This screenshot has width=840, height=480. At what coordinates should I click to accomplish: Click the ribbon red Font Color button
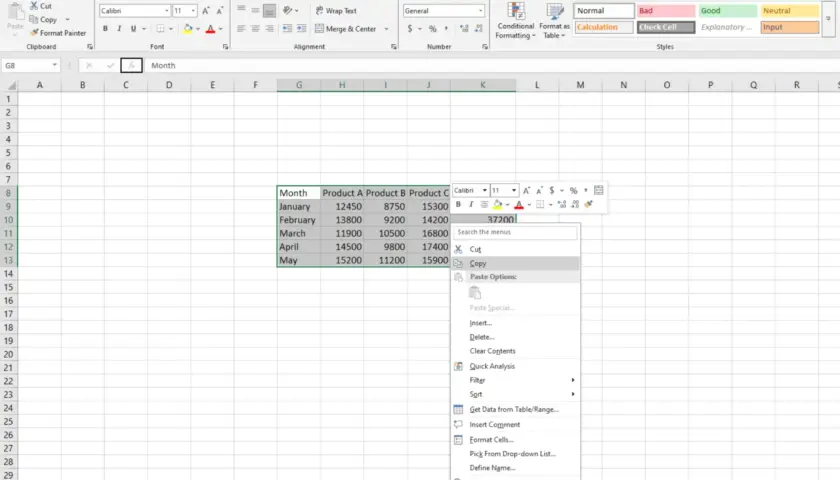pos(211,28)
